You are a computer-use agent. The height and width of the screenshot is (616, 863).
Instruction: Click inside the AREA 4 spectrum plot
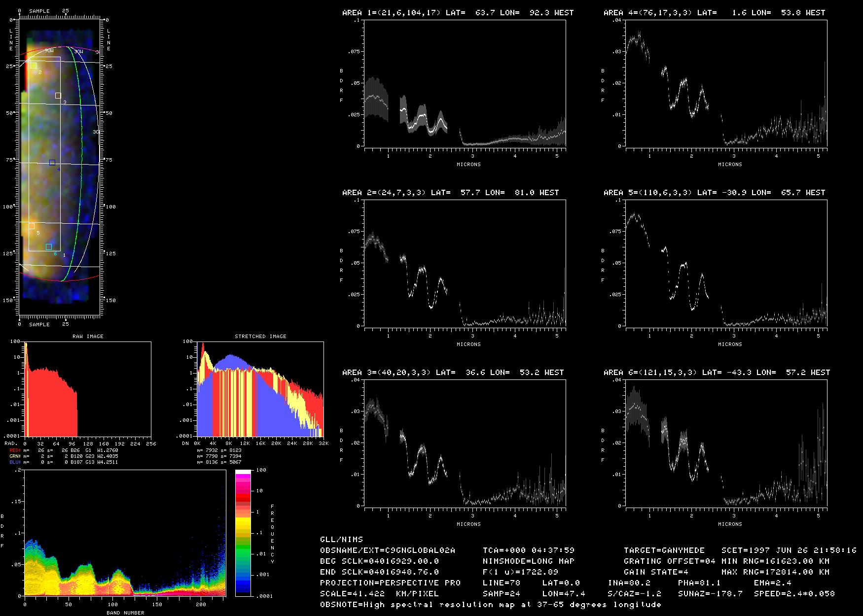(726, 83)
